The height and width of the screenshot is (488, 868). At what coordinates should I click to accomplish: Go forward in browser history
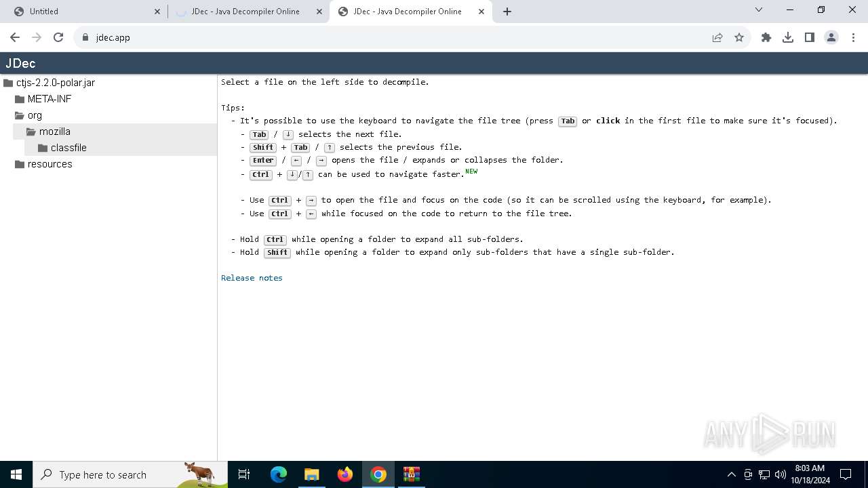coord(37,37)
